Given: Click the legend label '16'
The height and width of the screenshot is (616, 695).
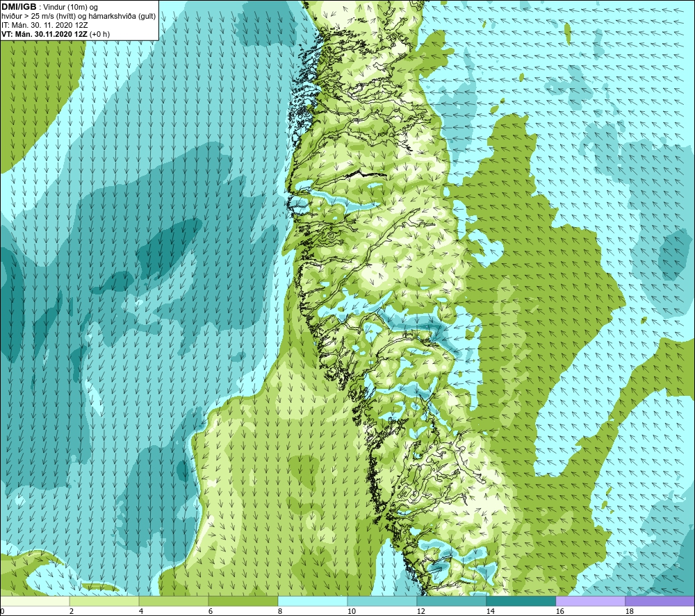Looking at the screenshot, I should 559,611.
